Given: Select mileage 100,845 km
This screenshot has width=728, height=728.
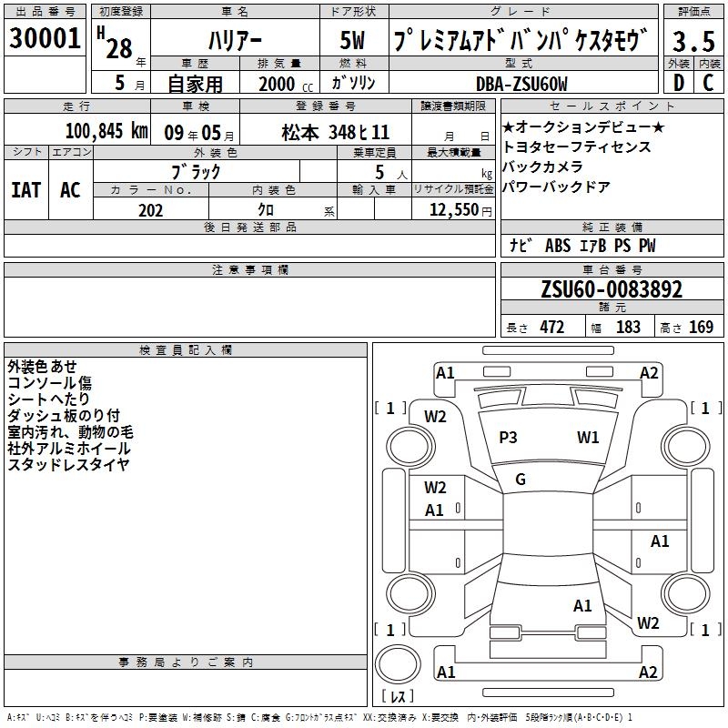Looking at the screenshot, I should click(106, 131).
